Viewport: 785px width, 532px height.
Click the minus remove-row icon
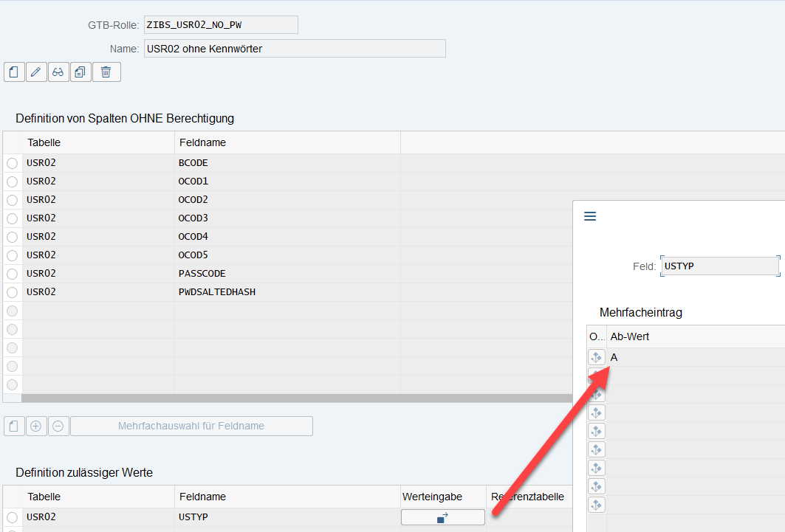58,426
